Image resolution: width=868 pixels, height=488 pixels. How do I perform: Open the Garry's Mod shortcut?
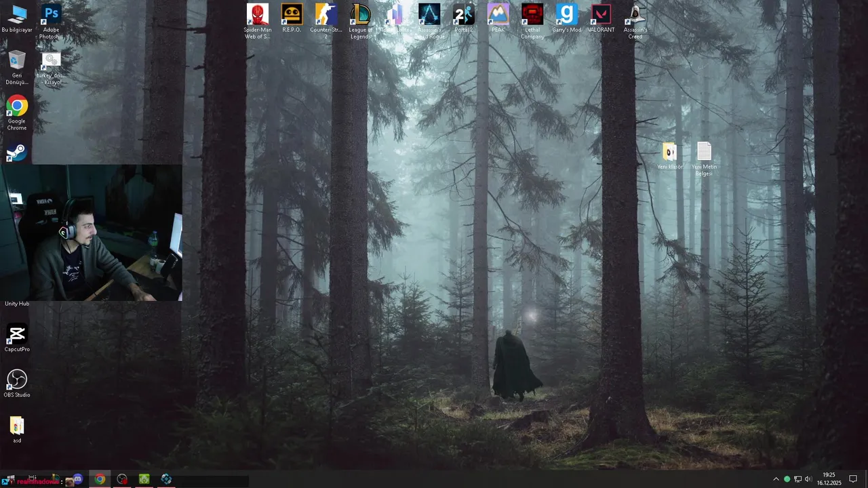click(x=566, y=18)
